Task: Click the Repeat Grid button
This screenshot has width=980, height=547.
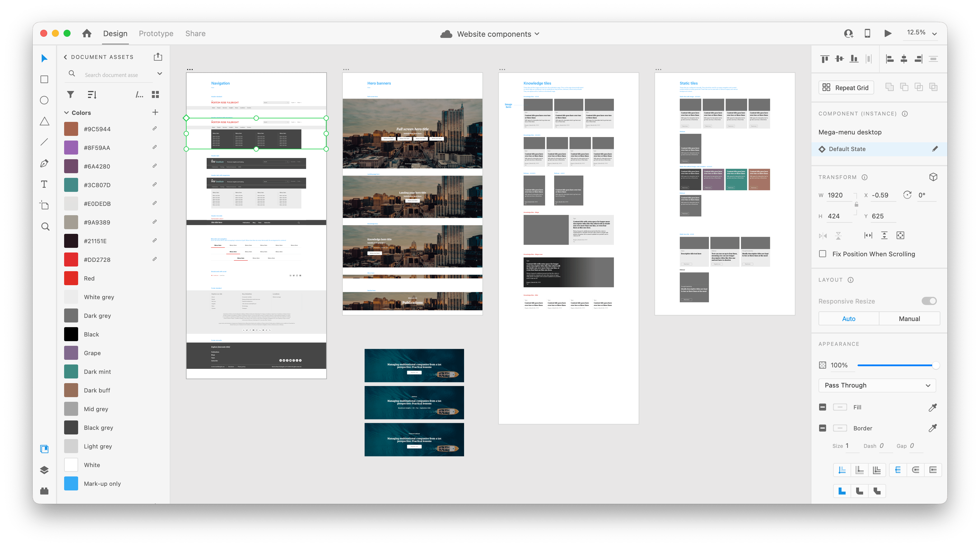Action: 846,87
